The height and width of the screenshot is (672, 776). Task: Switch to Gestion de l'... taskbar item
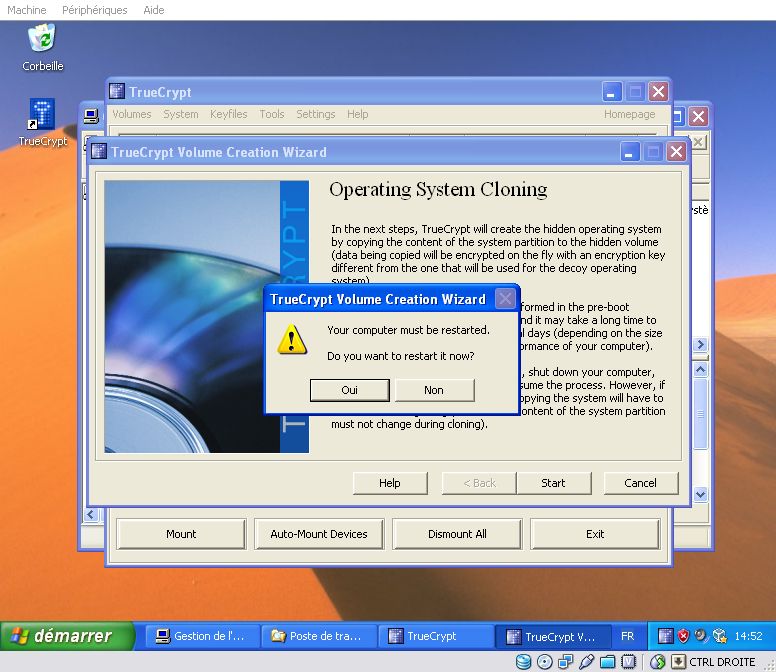pyautogui.click(x=203, y=636)
